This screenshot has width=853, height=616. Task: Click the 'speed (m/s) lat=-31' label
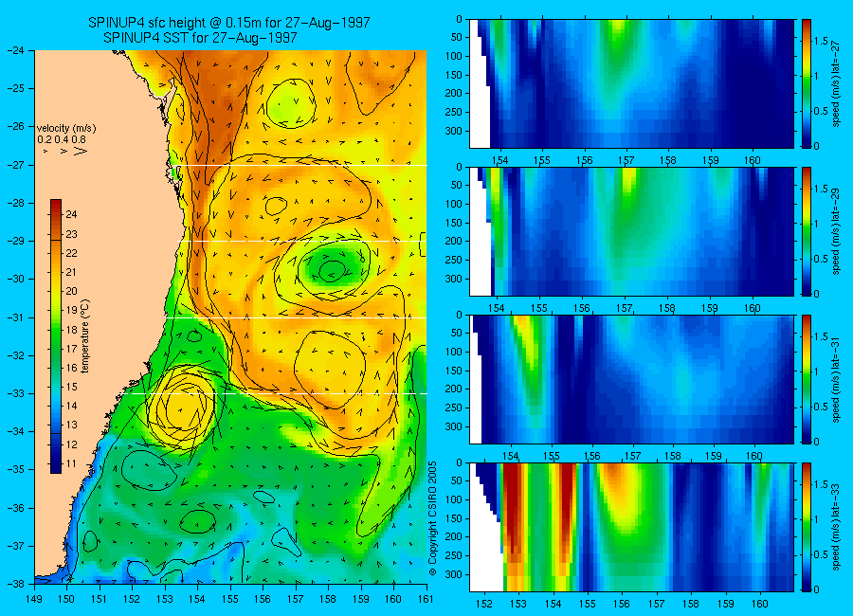(836, 379)
